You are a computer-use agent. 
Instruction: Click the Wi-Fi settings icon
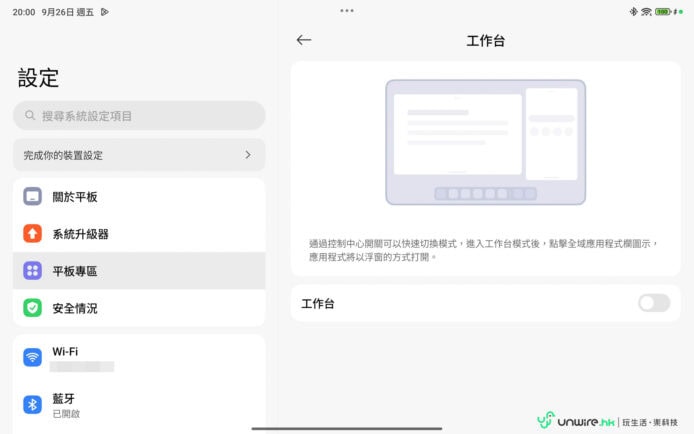pyautogui.click(x=33, y=358)
